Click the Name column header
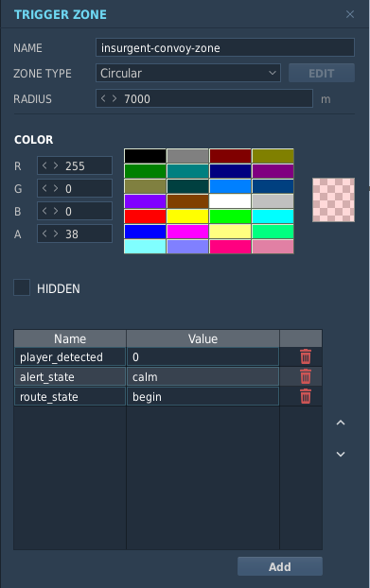The width and height of the screenshot is (370, 588). 70,338
